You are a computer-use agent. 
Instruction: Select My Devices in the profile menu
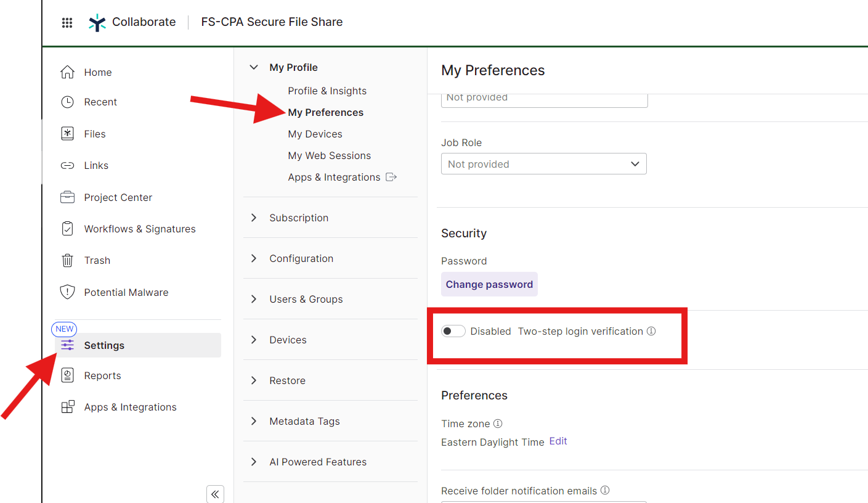point(315,134)
